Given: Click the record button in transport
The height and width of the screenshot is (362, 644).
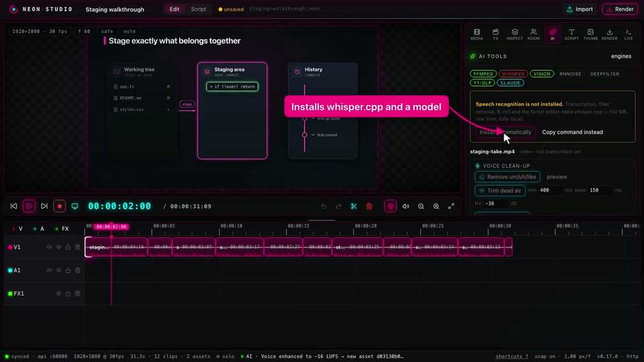Looking at the screenshot, I should 59,206.
